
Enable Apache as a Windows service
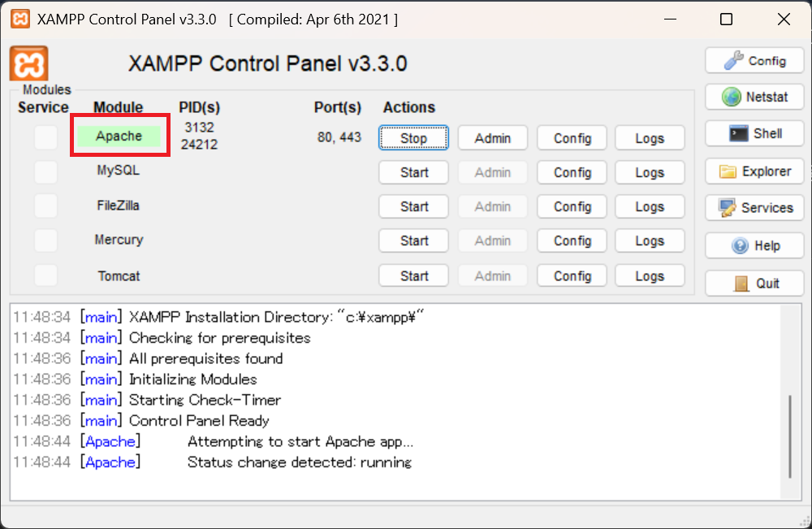click(x=45, y=137)
